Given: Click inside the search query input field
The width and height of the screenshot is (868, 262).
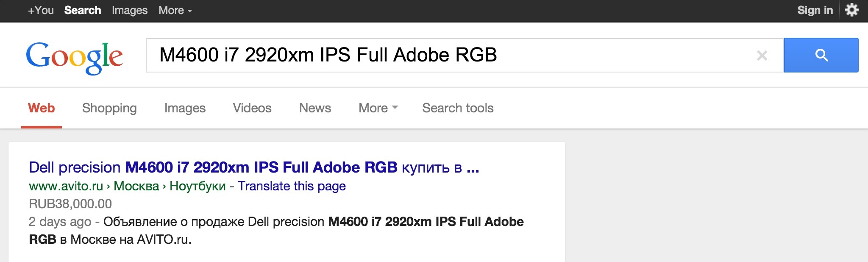Looking at the screenshot, I should pos(424,55).
